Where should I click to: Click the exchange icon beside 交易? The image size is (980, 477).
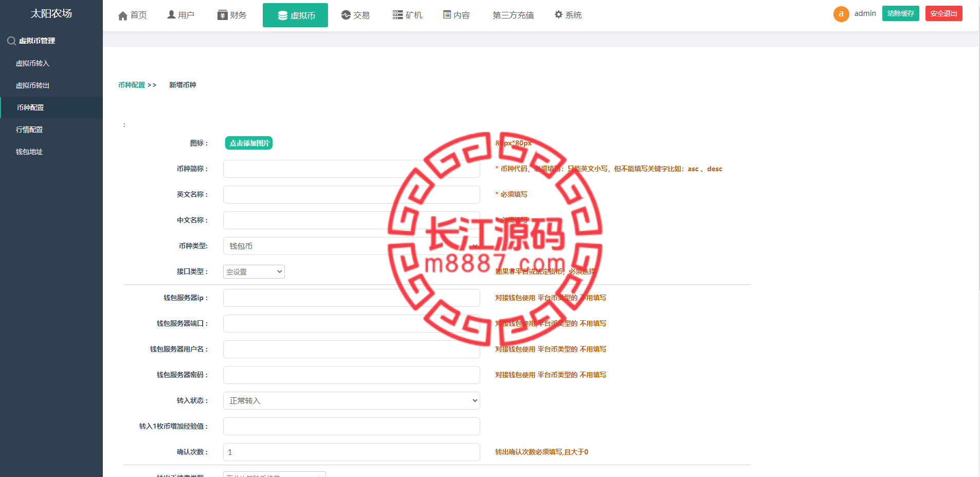(346, 15)
